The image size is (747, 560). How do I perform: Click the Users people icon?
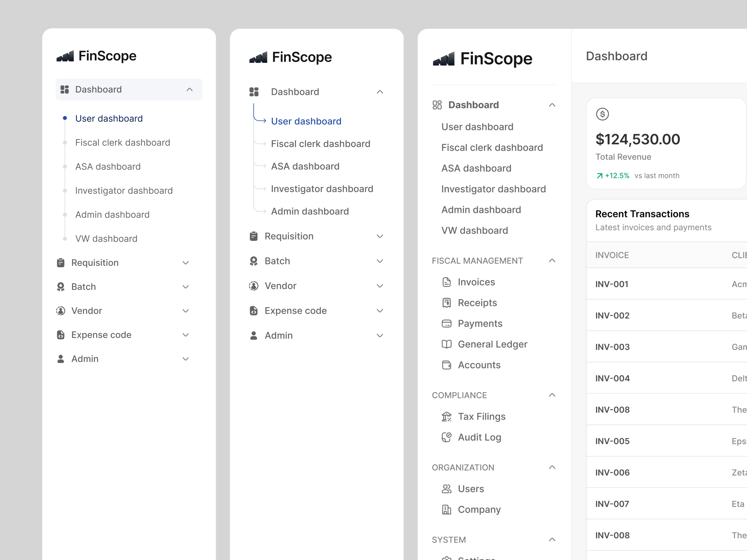coord(447,489)
